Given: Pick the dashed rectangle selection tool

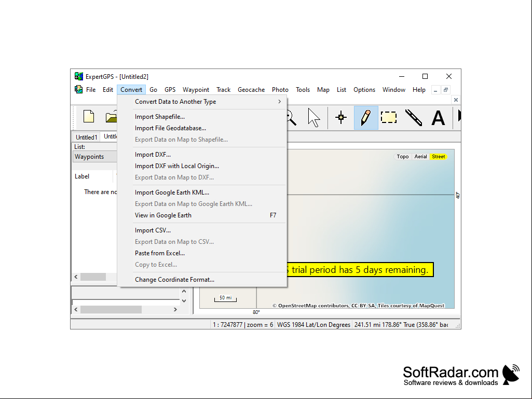Looking at the screenshot, I should [389, 117].
